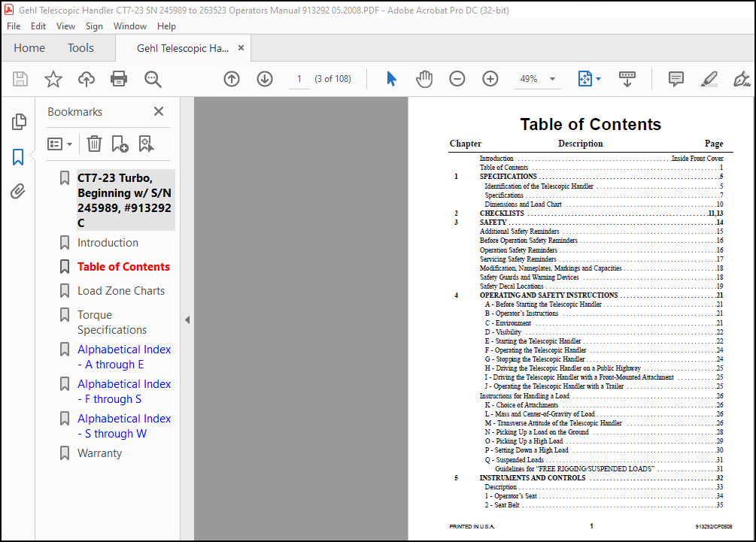
Task: Open Alphabetical Index A through E bookmark
Action: (x=124, y=357)
